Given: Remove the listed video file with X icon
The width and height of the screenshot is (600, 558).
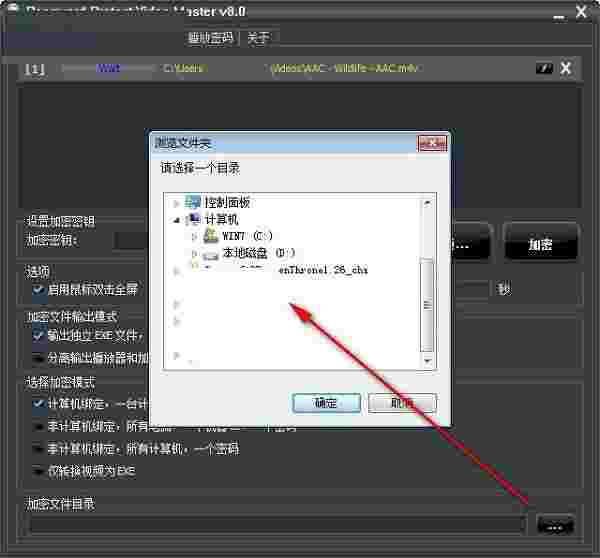Looking at the screenshot, I should (x=566, y=69).
